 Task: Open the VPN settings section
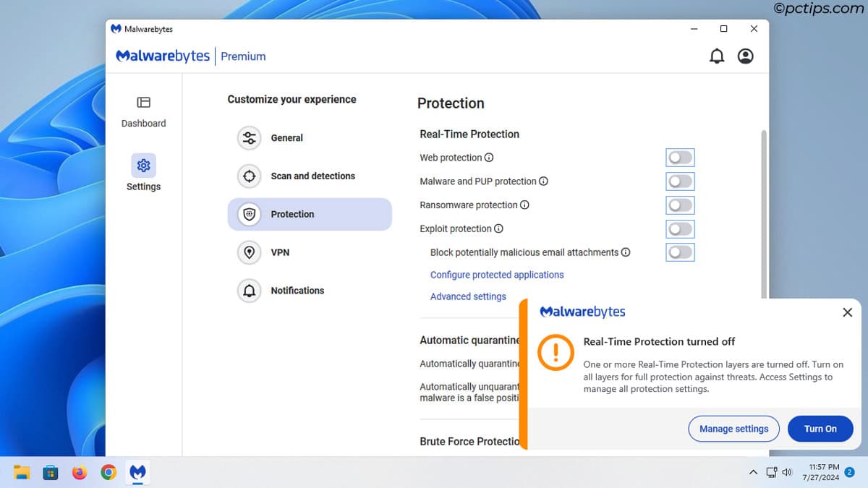pyautogui.click(x=280, y=252)
